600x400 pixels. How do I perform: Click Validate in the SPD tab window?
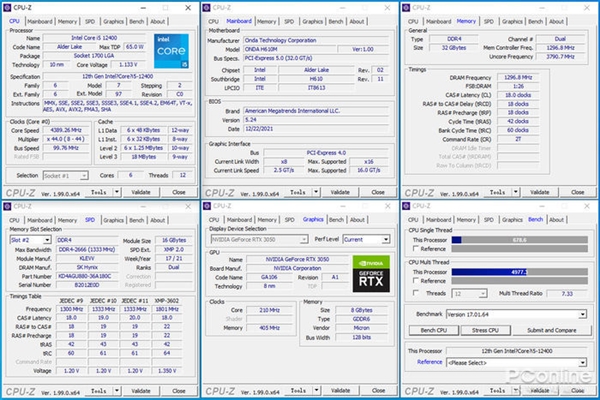click(x=141, y=391)
